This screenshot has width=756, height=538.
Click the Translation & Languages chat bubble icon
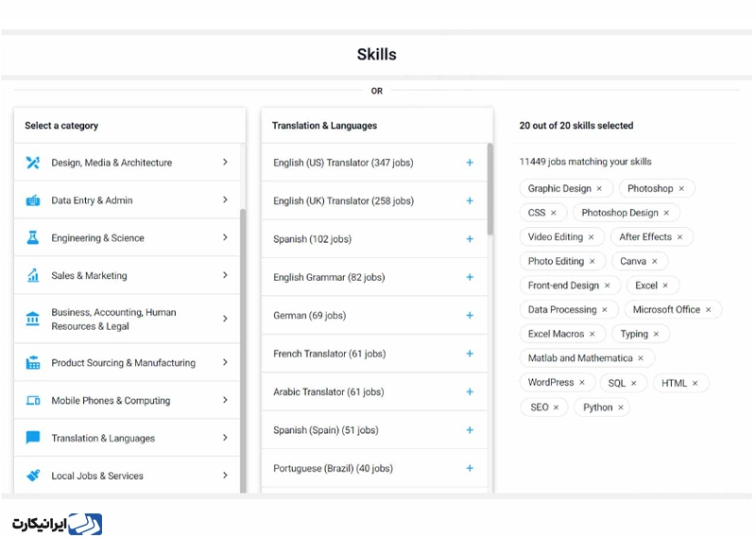[x=33, y=438]
